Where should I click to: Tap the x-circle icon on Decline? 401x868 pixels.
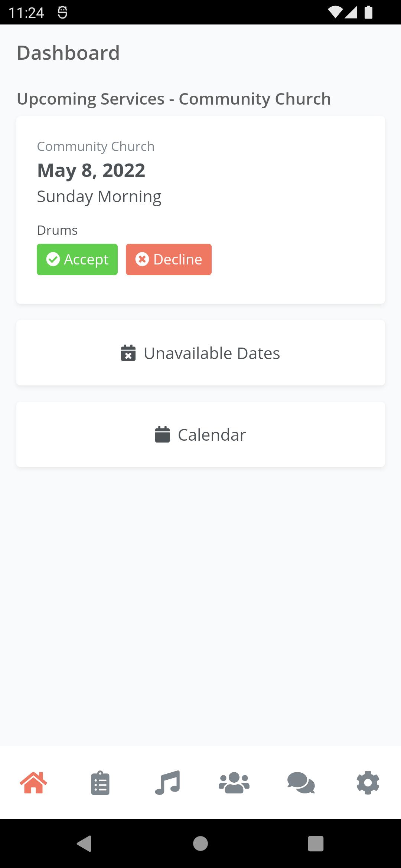142,259
